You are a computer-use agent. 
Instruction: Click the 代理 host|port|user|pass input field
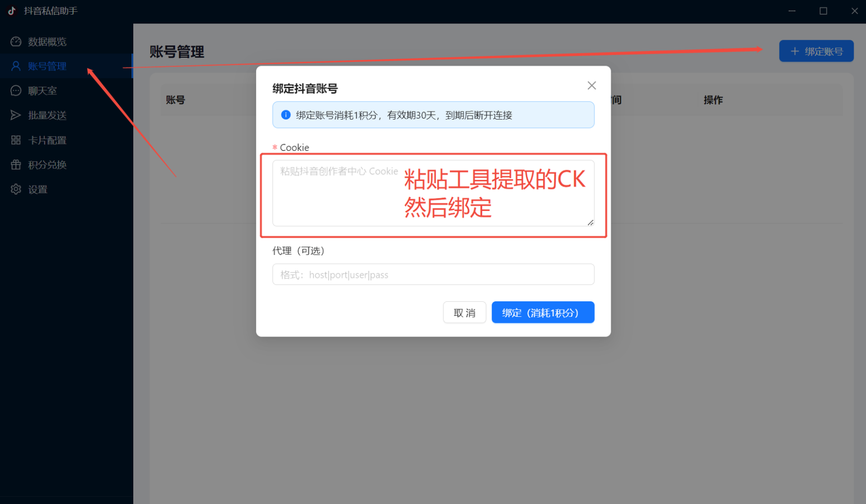coord(433,274)
